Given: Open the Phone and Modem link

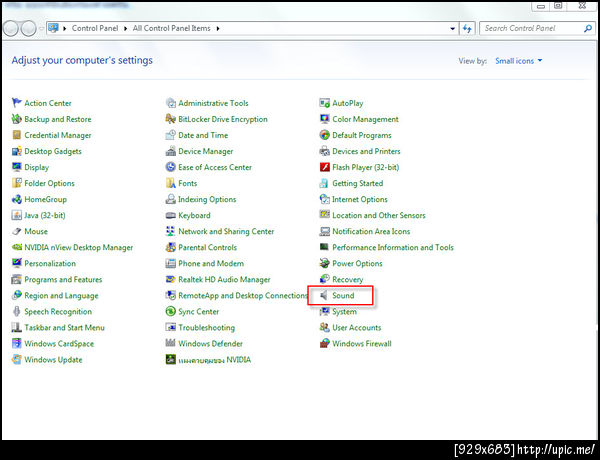Looking at the screenshot, I should pyautogui.click(x=211, y=263).
